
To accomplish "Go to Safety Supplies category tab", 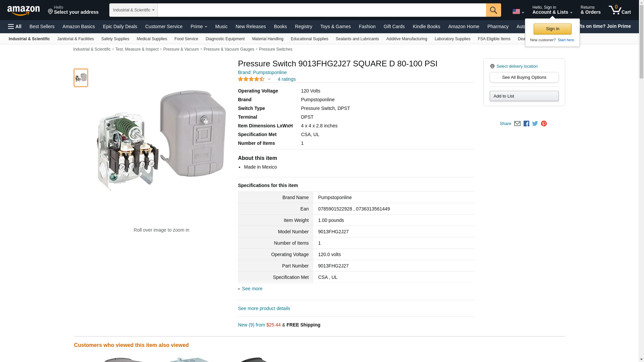I will point(115,39).
